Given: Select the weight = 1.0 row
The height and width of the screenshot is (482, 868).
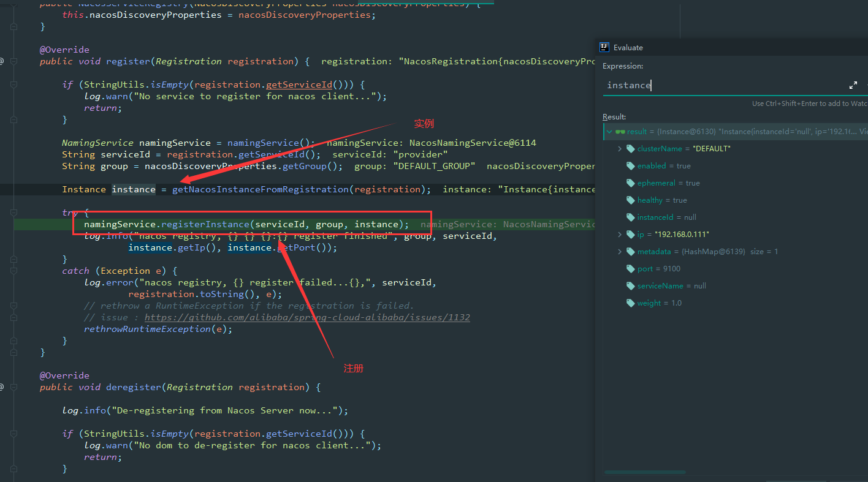Looking at the screenshot, I should pos(660,303).
